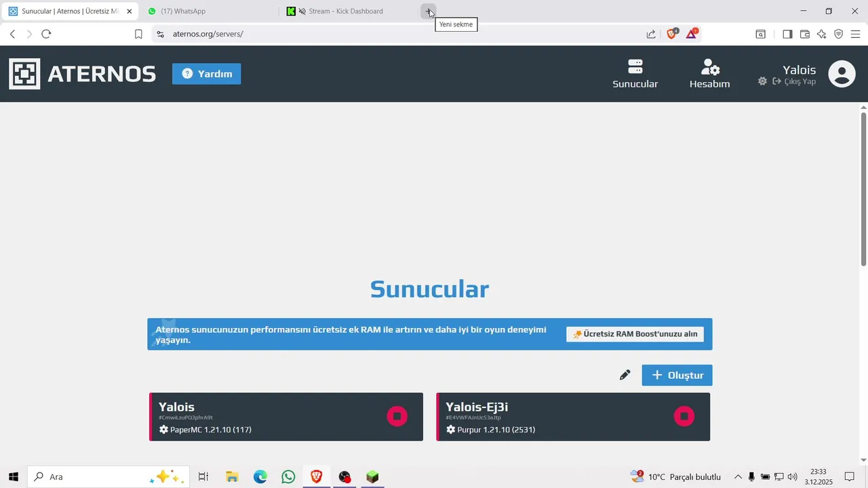Viewport: 868px width, 488px height.
Task: Click the user avatar icon
Action: coord(842,74)
